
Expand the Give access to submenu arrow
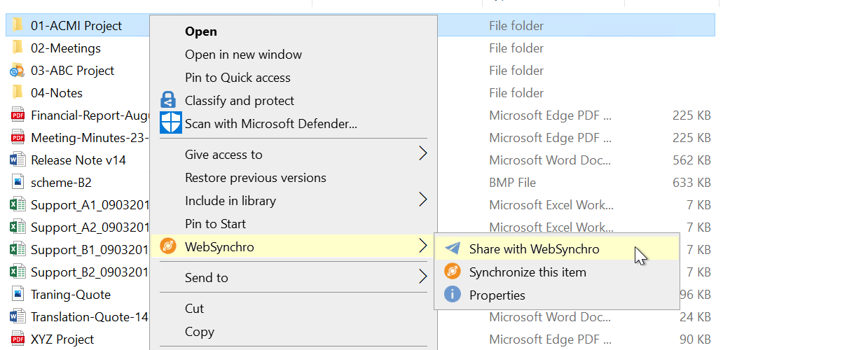click(422, 154)
